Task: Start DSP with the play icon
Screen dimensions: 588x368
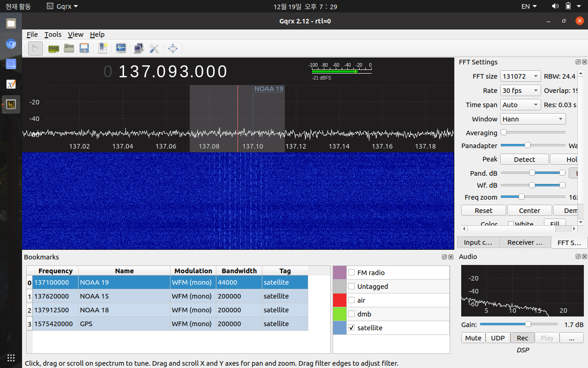Action: tap(35, 48)
